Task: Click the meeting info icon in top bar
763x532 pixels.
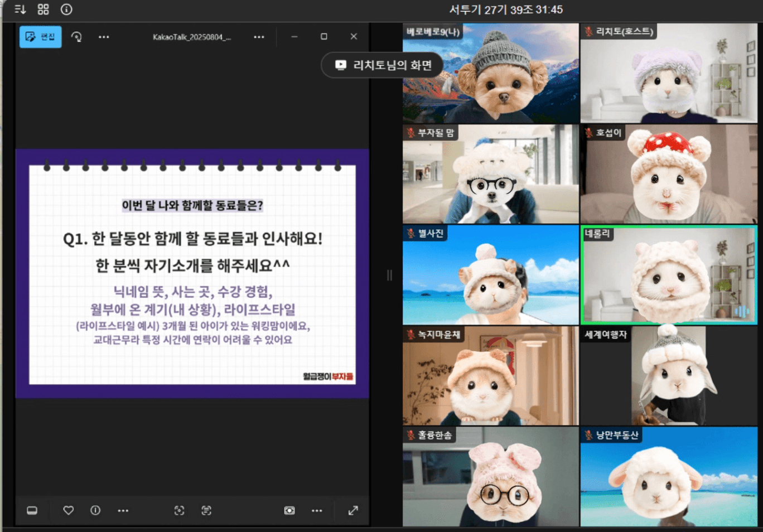Action: [x=66, y=9]
